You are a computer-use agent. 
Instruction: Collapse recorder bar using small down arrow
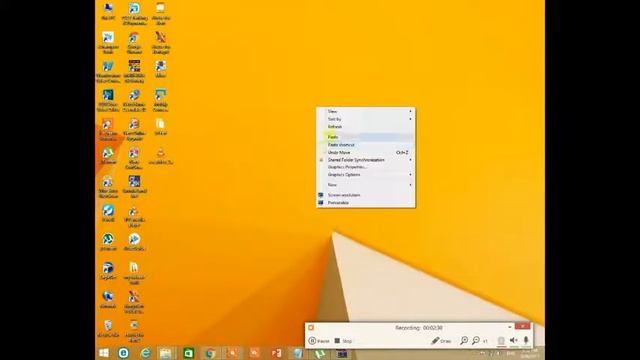coord(509,327)
